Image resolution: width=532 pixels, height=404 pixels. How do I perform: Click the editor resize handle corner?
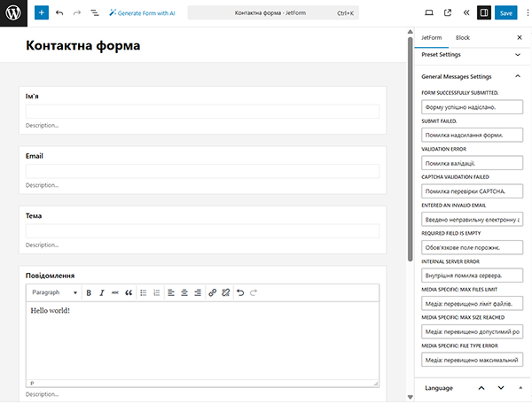point(376,384)
